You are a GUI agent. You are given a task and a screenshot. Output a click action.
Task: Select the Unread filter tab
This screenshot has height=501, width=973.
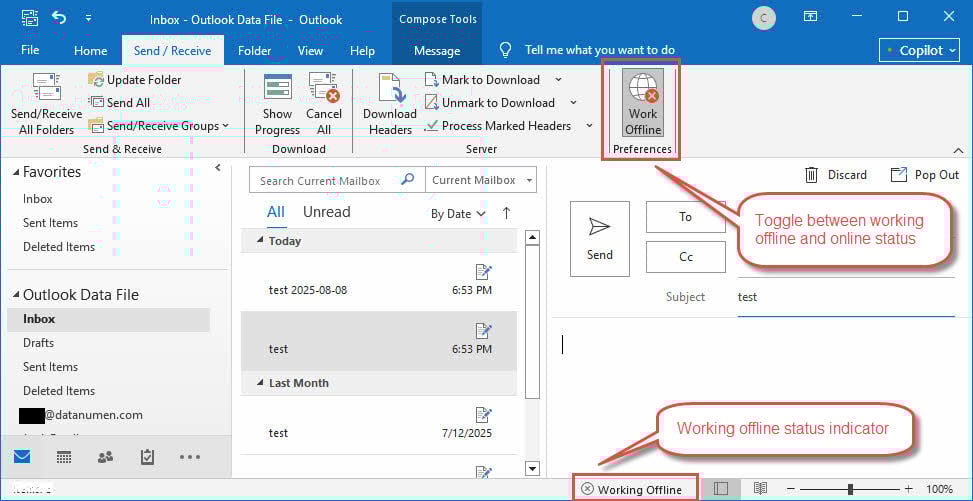tap(326, 212)
